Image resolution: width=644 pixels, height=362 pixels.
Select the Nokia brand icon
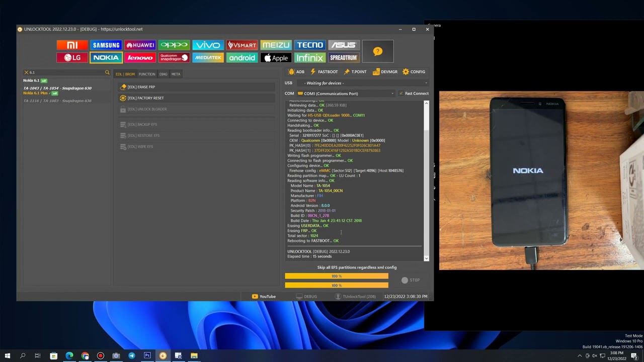(106, 58)
